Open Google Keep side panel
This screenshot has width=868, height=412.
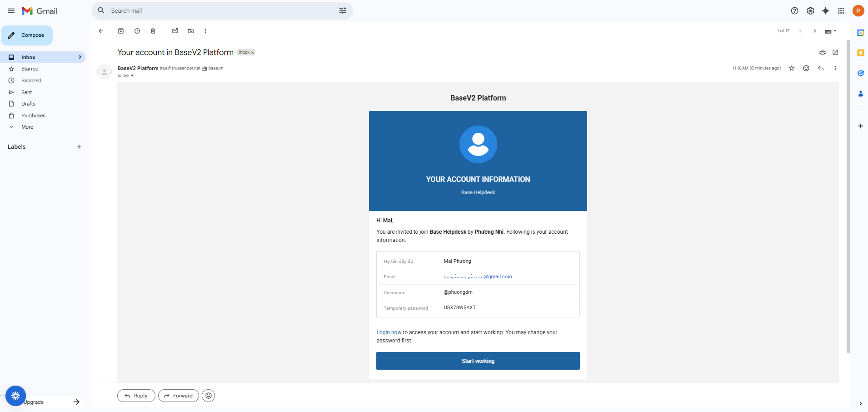pyautogui.click(x=860, y=53)
